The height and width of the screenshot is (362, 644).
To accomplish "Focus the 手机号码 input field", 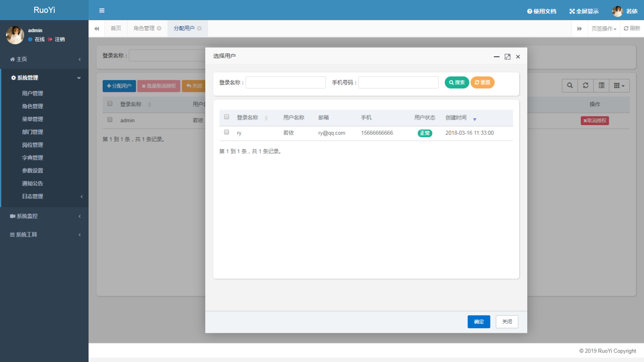I will (398, 82).
